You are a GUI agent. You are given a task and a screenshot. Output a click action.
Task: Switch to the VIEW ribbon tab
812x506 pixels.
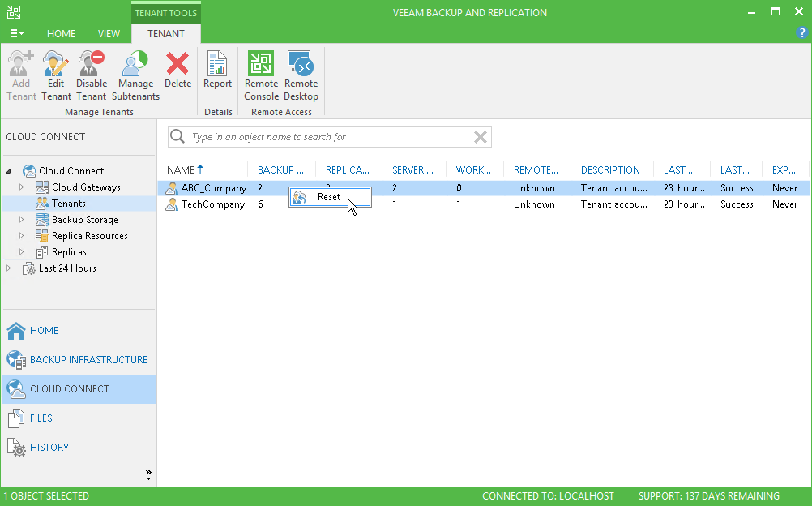(109, 34)
